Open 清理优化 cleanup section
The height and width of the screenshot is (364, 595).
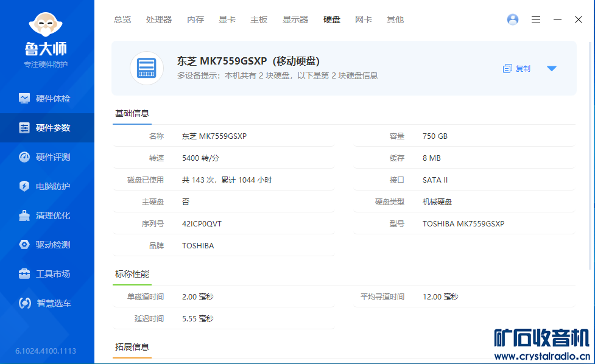pyautogui.click(x=47, y=215)
